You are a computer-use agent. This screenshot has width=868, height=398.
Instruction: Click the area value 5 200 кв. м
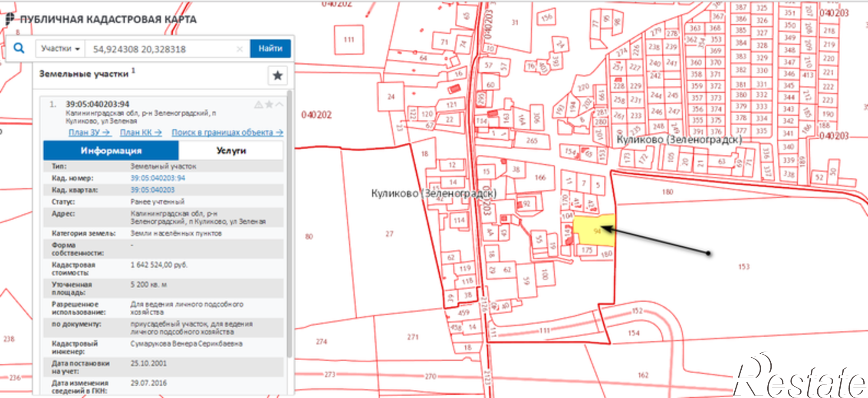[x=149, y=285]
